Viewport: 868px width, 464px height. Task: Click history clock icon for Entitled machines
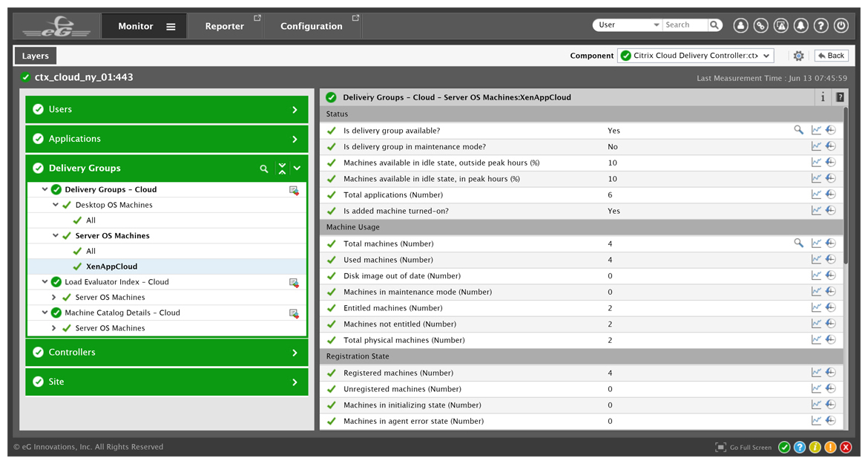point(830,307)
